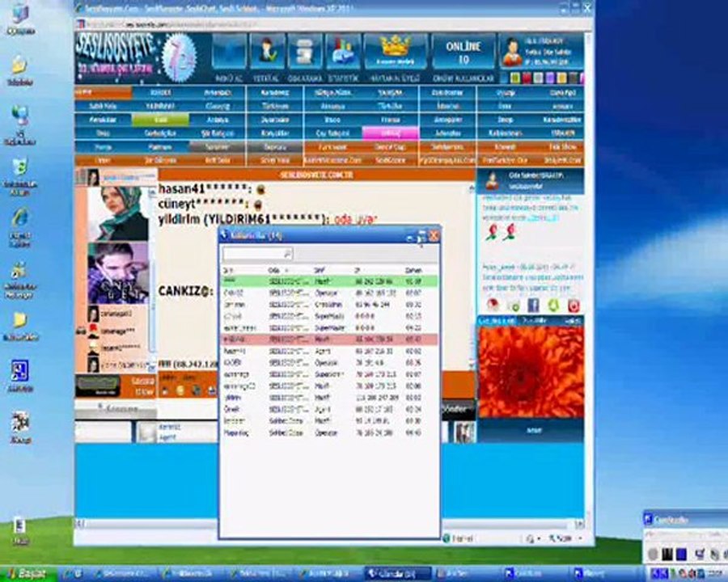Click the Facebook share icon
The image size is (728, 582).
533,306
